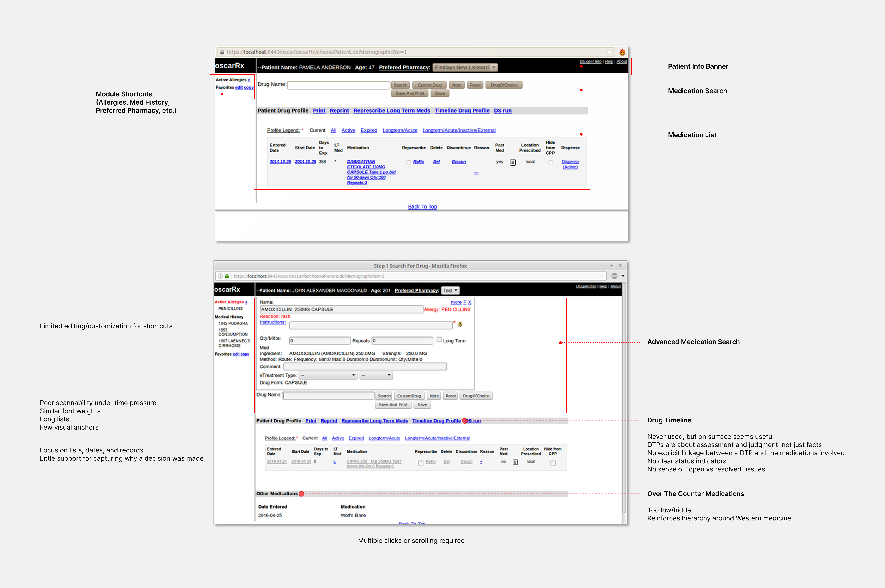Open the dropdown arrow at the address bar's right
Screen dimensions: 885x588
tap(622, 276)
